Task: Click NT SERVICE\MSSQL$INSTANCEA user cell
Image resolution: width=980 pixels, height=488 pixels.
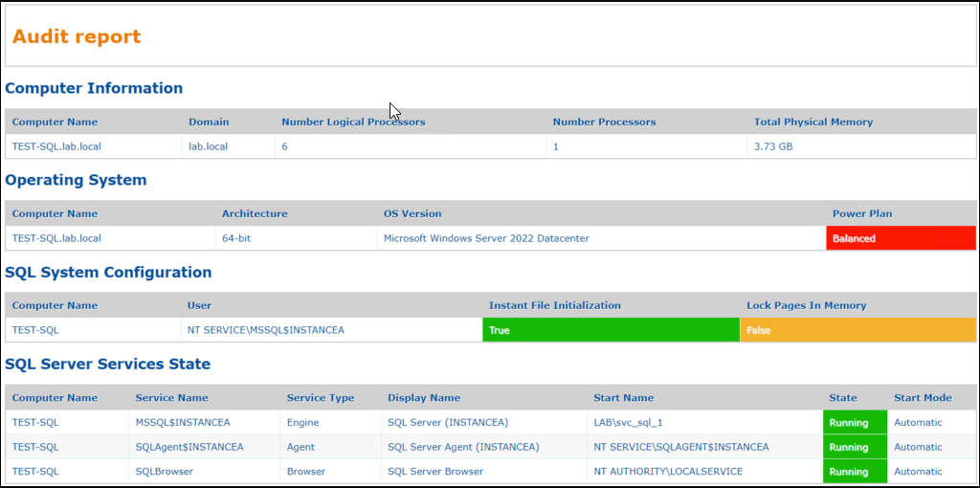Action: tap(266, 330)
